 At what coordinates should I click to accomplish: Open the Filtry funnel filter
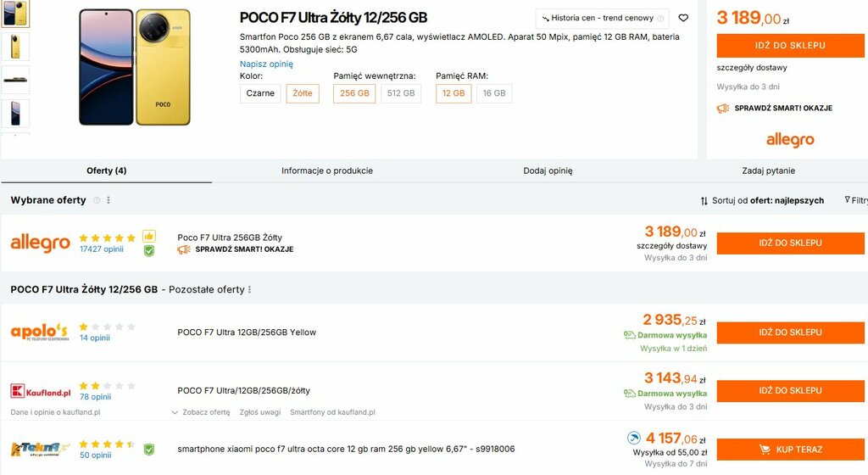(854, 200)
